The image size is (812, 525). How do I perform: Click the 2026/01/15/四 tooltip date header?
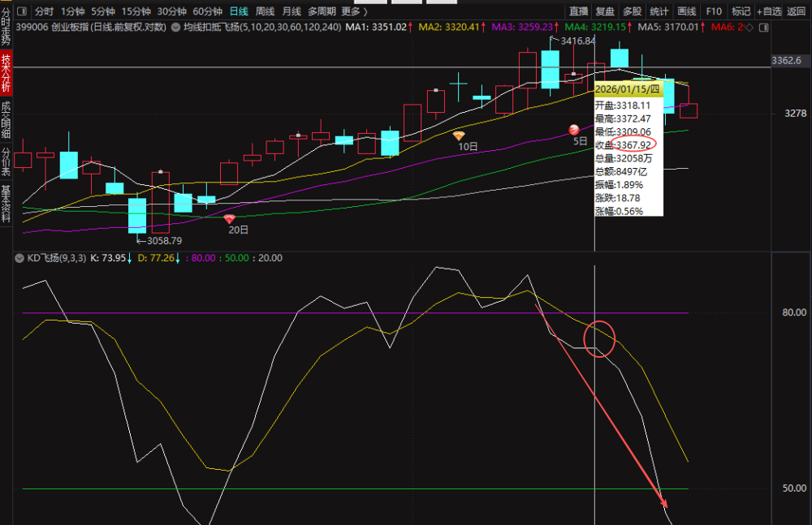[628, 89]
